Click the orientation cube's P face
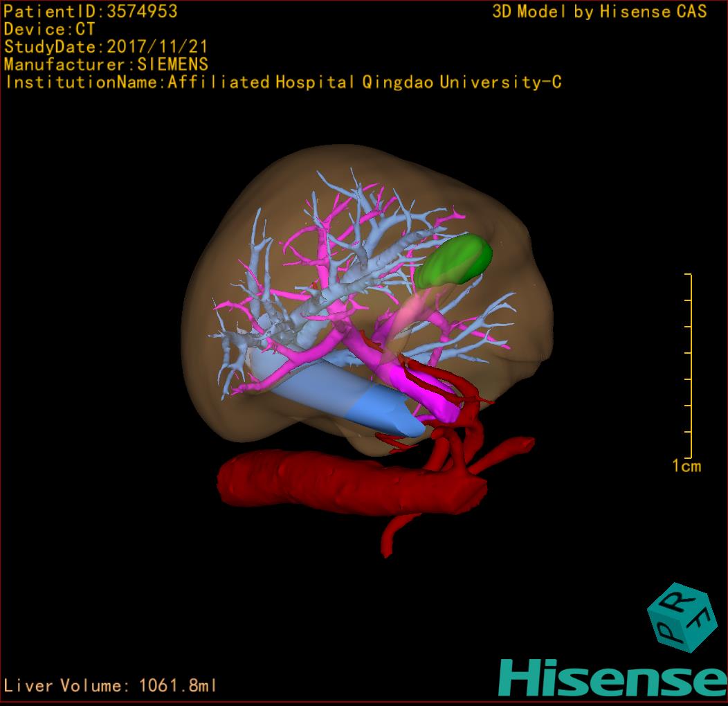Screen dimensions: 728x706 (669, 631)
